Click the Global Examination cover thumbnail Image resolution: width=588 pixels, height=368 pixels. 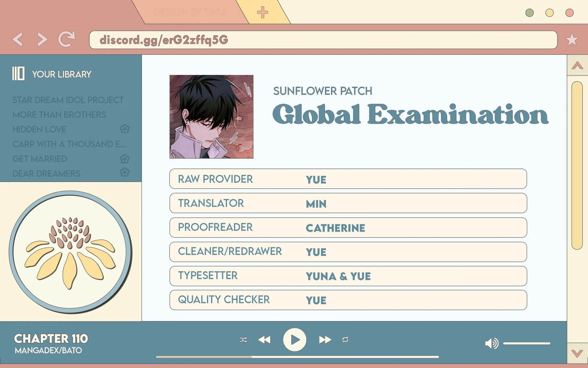click(x=211, y=117)
